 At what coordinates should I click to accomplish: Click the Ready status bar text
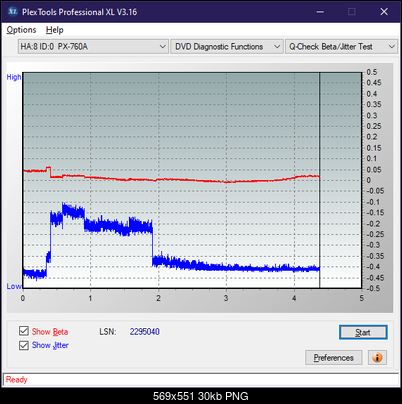pos(16,379)
